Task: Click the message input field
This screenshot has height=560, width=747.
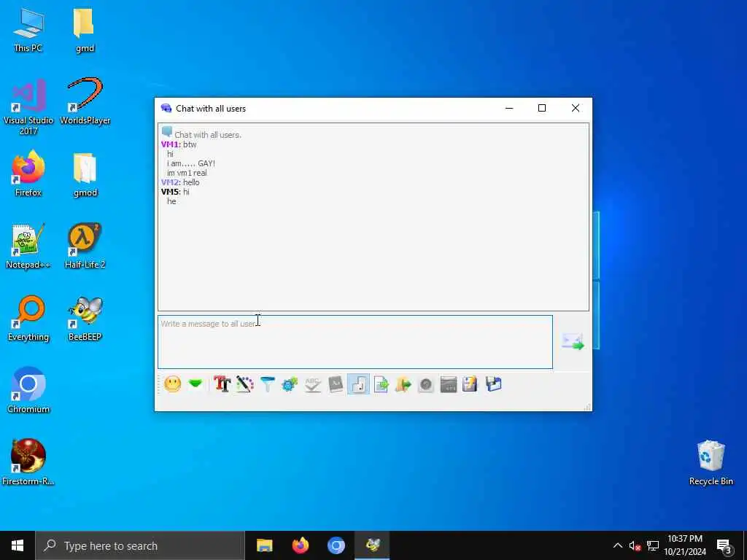Action: [355, 341]
